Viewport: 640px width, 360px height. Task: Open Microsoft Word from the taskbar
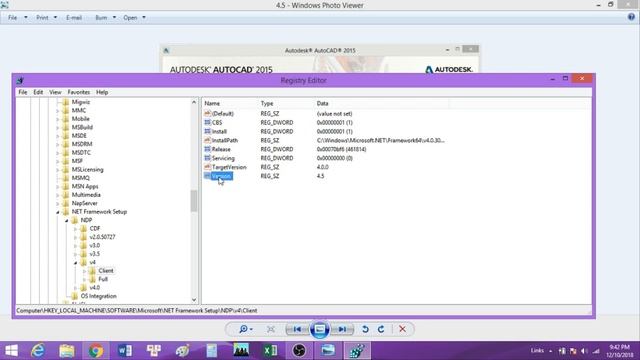click(125, 351)
